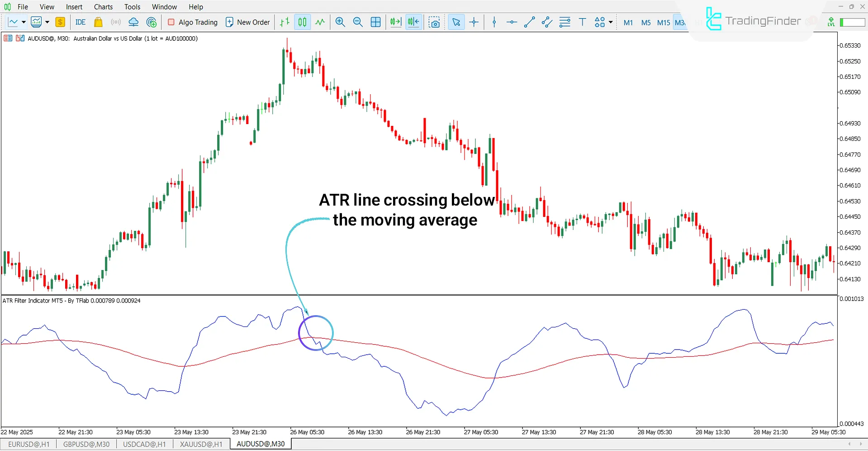Draw a vertical line object

tap(494, 22)
